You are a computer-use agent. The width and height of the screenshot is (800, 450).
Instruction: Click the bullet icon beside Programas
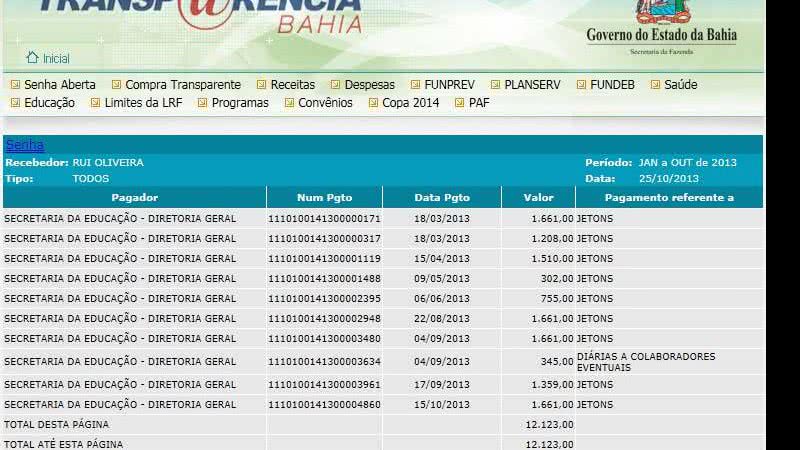(x=203, y=103)
